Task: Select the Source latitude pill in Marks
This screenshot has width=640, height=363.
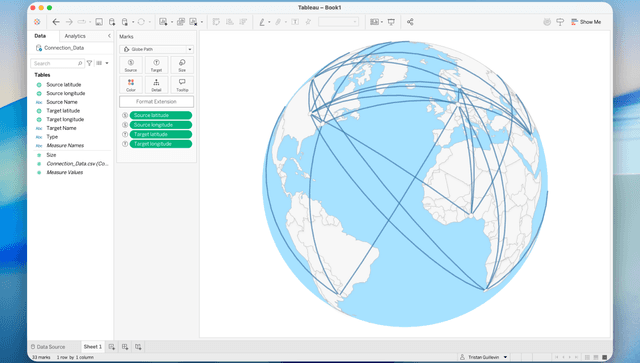Action: 161,115
